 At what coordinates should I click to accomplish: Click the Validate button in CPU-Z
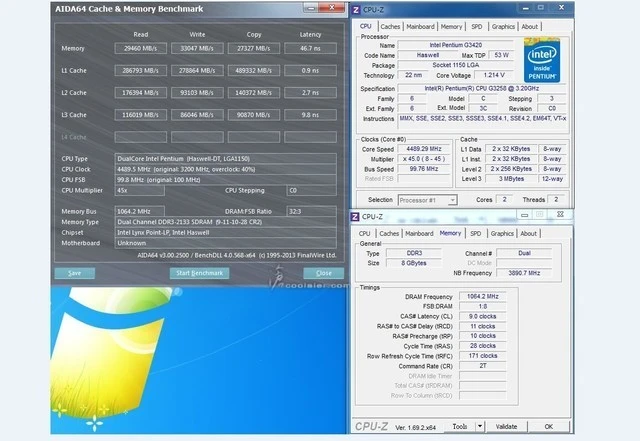tap(506, 426)
